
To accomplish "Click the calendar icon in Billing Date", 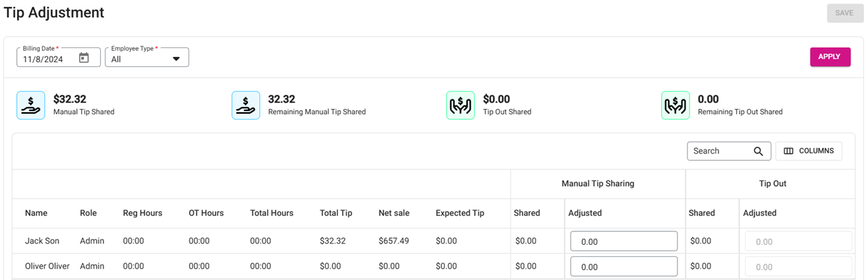I will coord(84,58).
